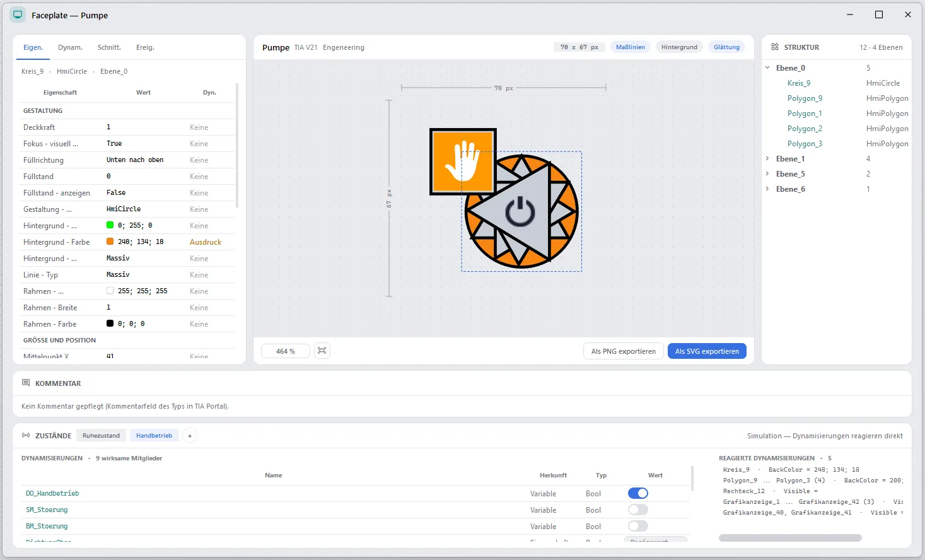Viewport: 925px width, 560px height.
Task: Click the horizontal scrollbar under Reagierte Dynamisierungen
Action: click(x=790, y=538)
